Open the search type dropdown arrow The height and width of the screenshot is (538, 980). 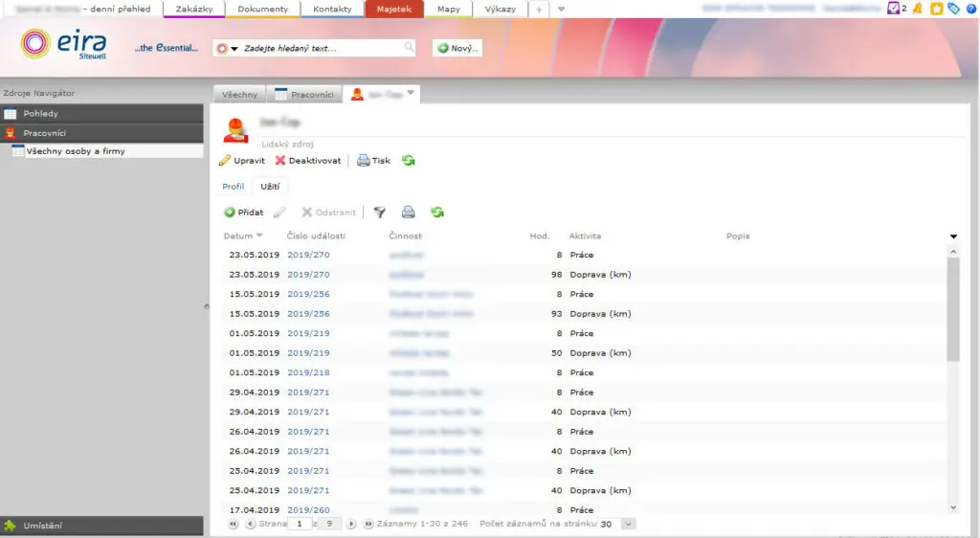click(x=234, y=49)
